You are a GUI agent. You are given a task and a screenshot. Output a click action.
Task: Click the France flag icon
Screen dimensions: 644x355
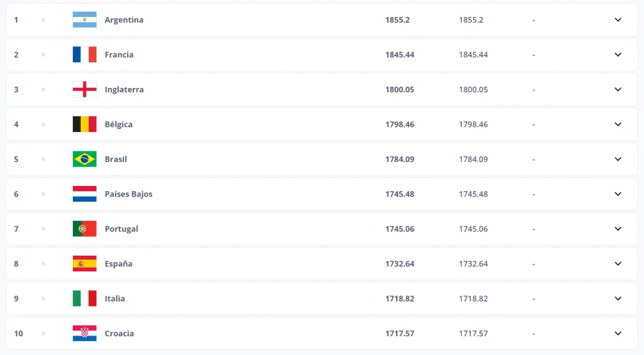(84, 55)
